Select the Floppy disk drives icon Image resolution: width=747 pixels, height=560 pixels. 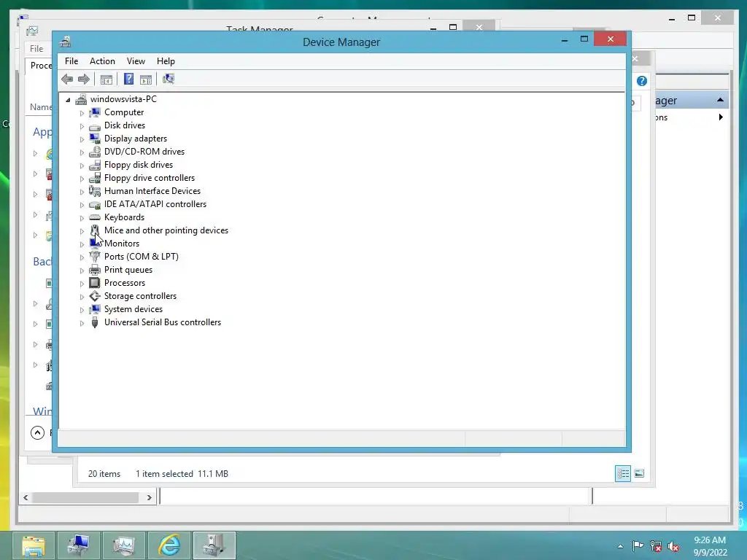click(x=95, y=165)
